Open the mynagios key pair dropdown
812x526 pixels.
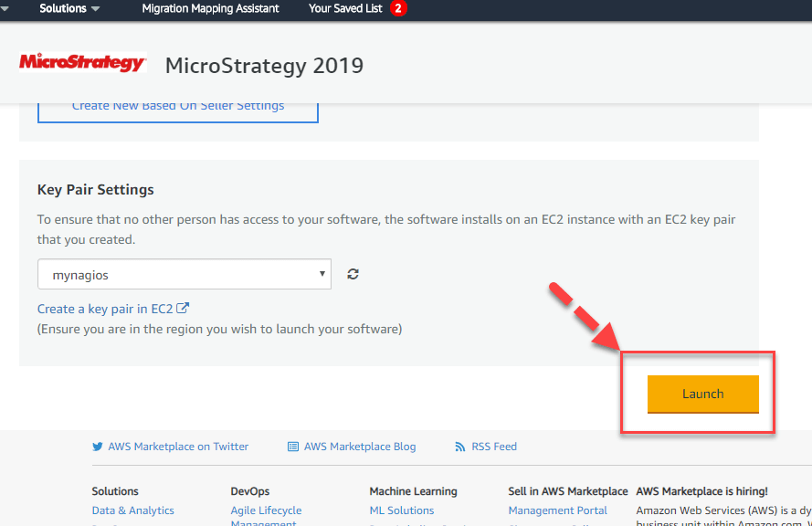coord(184,274)
